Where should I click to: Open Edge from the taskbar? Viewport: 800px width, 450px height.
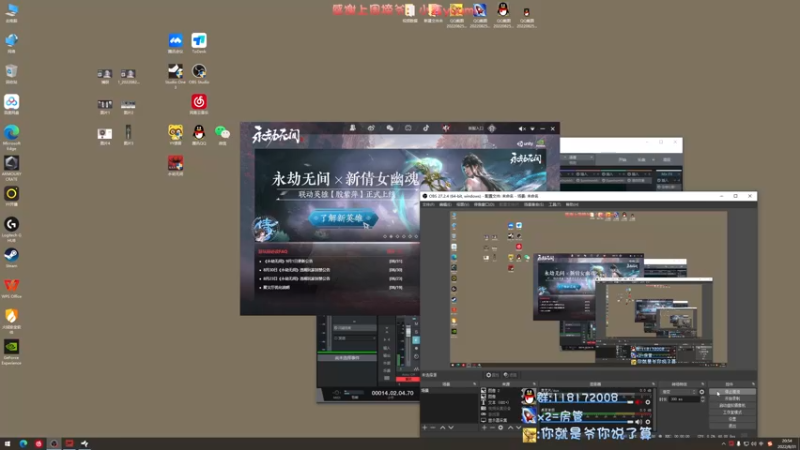[23, 443]
